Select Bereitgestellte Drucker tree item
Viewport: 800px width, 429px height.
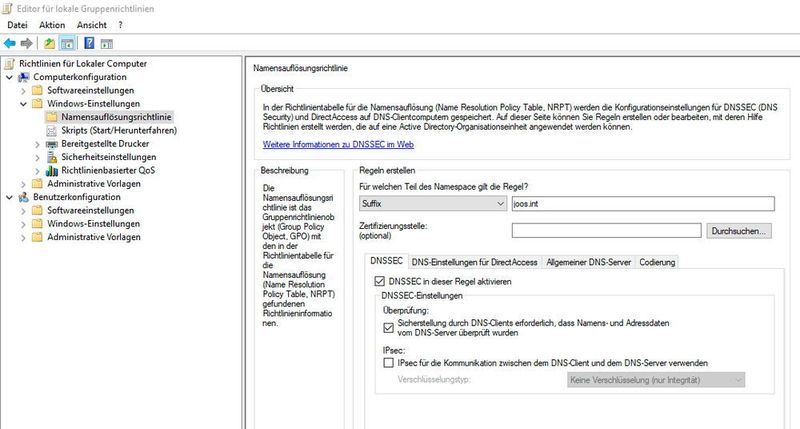(105, 144)
